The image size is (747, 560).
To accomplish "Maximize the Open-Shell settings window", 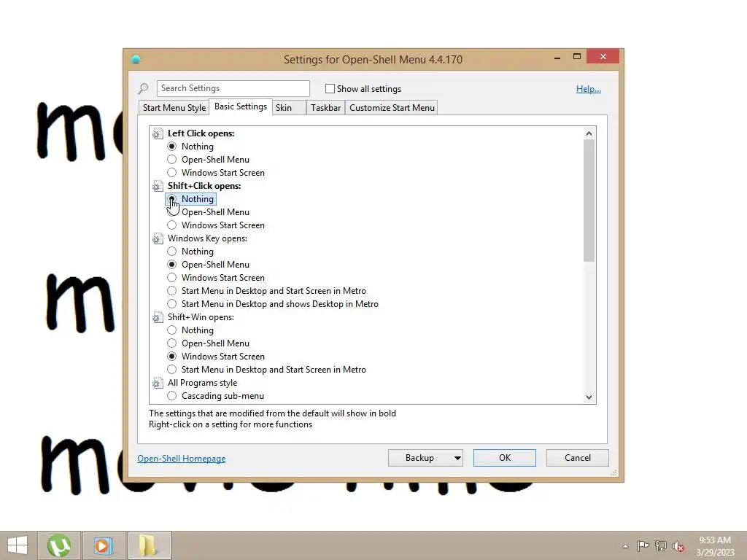I will (577, 57).
